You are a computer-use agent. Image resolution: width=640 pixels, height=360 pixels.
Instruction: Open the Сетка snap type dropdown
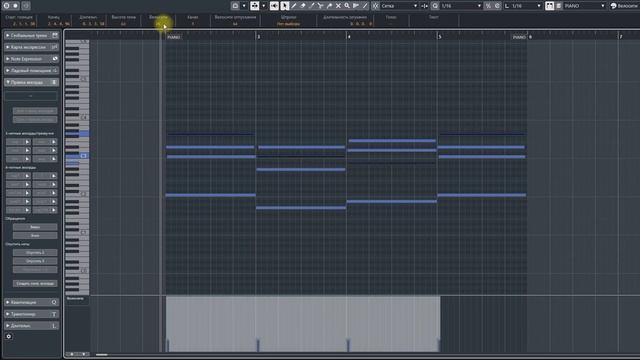click(x=399, y=6)
